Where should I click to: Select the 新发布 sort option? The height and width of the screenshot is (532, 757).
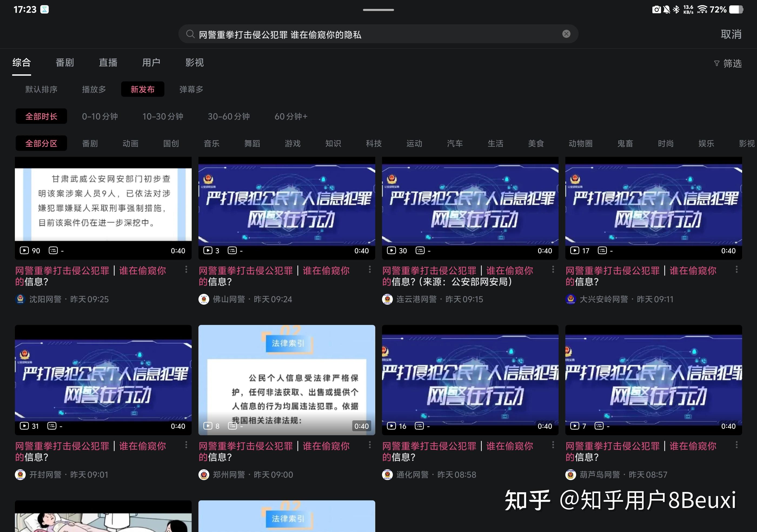point(142,89)
